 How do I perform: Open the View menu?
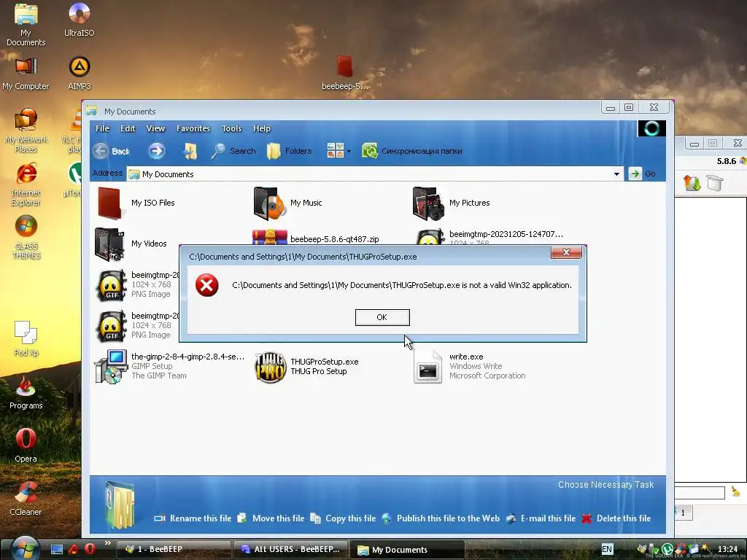155,128
